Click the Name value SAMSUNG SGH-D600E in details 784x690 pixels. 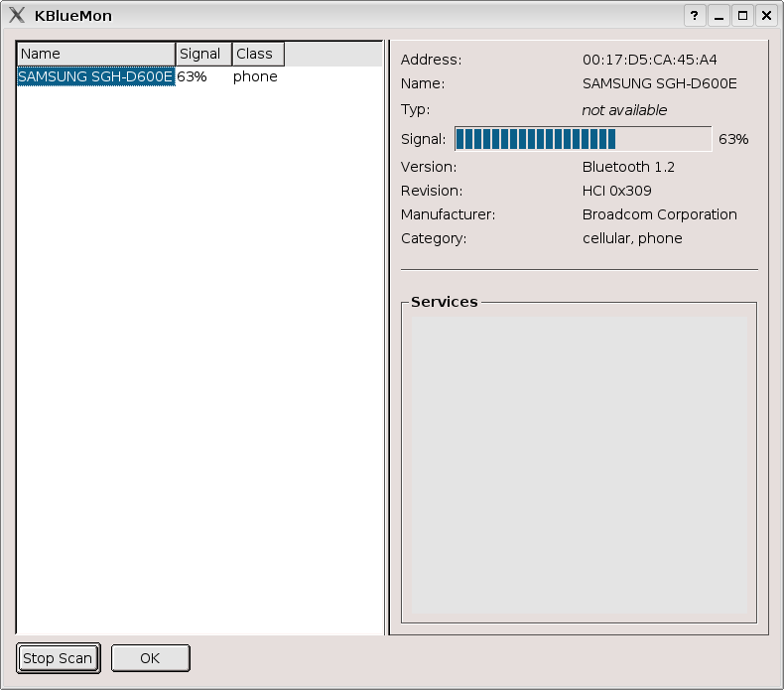click(660, 83)
